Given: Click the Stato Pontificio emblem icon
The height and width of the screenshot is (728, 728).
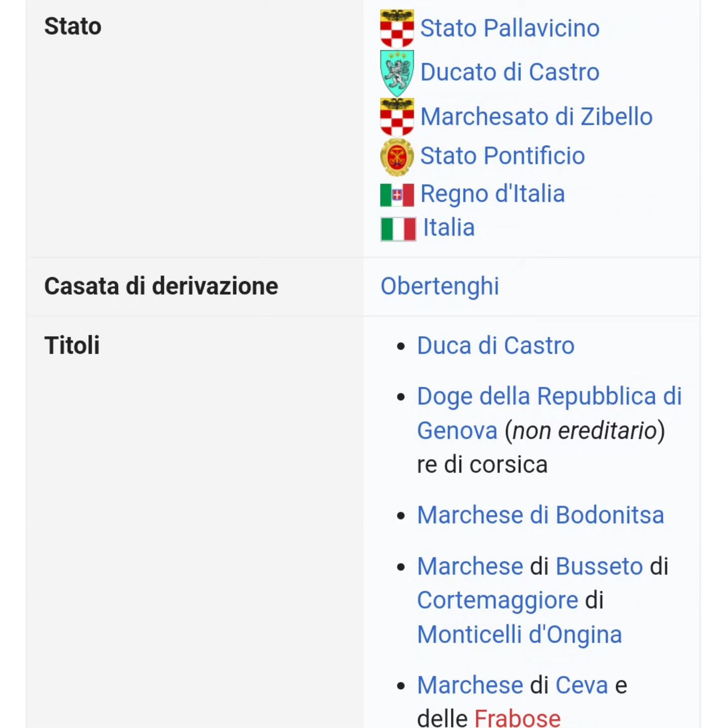Looking at the screenshot, I should point(397,157).
